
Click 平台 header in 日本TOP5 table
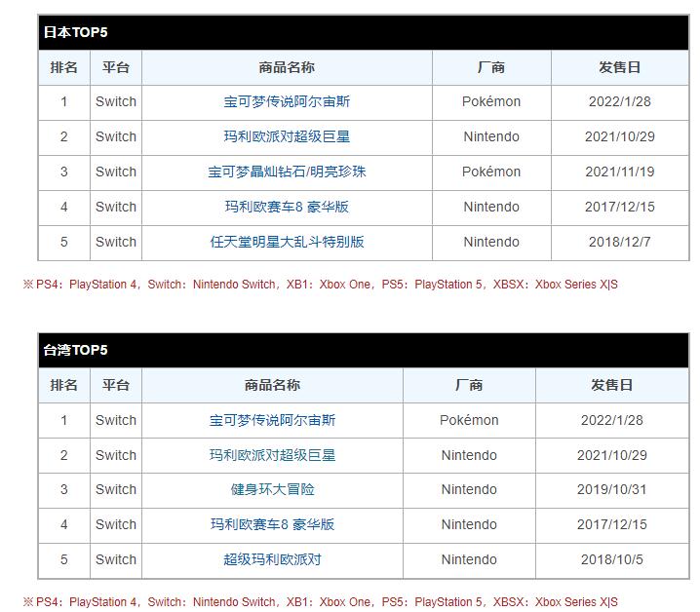[x=116, y=67]
